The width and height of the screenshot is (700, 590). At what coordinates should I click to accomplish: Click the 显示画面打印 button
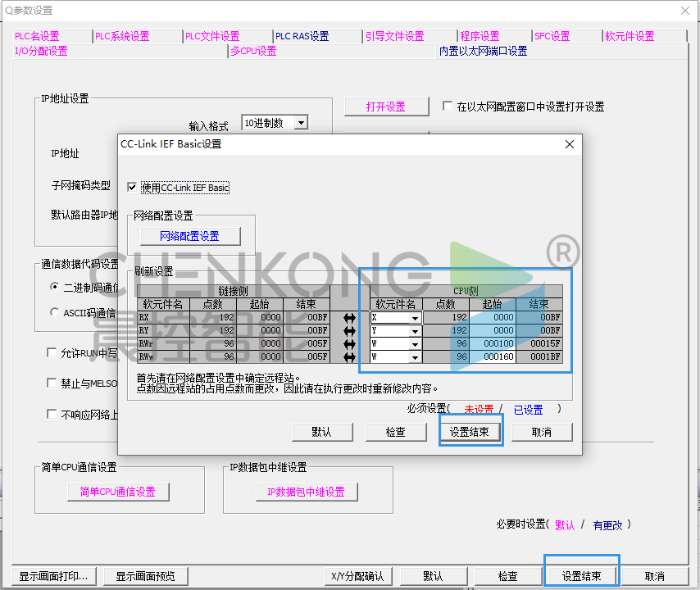click(x=53, y=576)
